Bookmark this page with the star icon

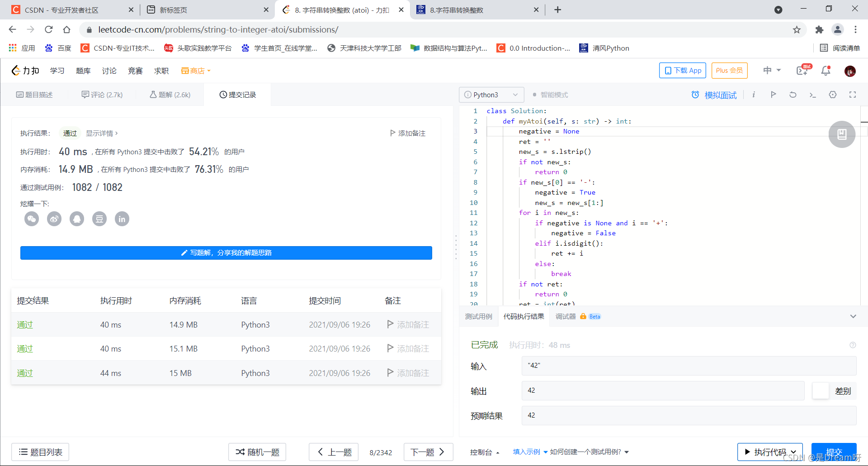(797, 29)
